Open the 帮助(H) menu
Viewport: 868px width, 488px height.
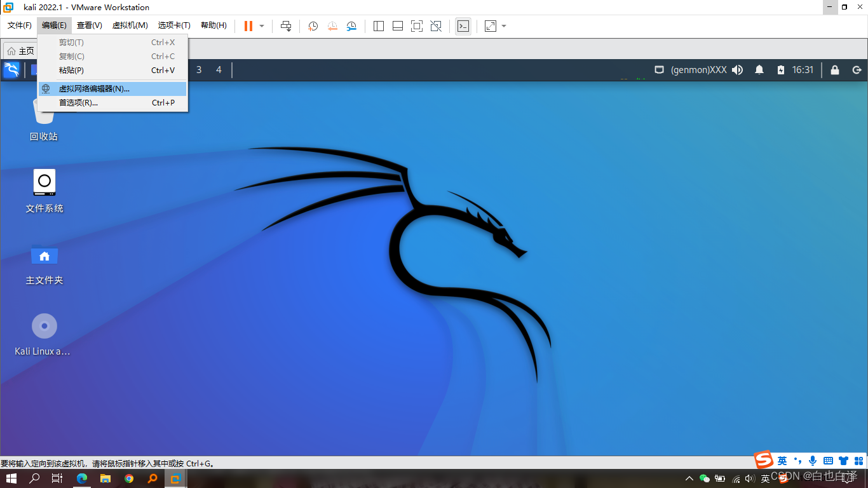coord(214,25)
